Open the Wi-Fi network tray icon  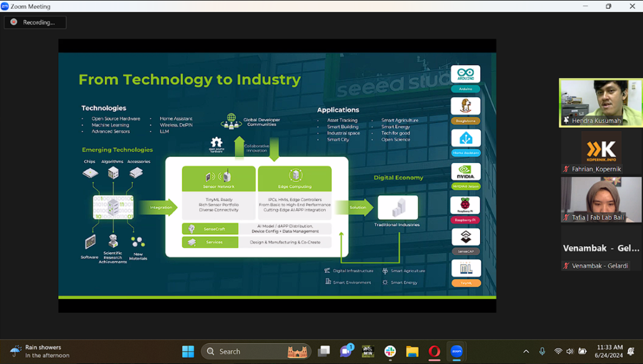[558, 352]
